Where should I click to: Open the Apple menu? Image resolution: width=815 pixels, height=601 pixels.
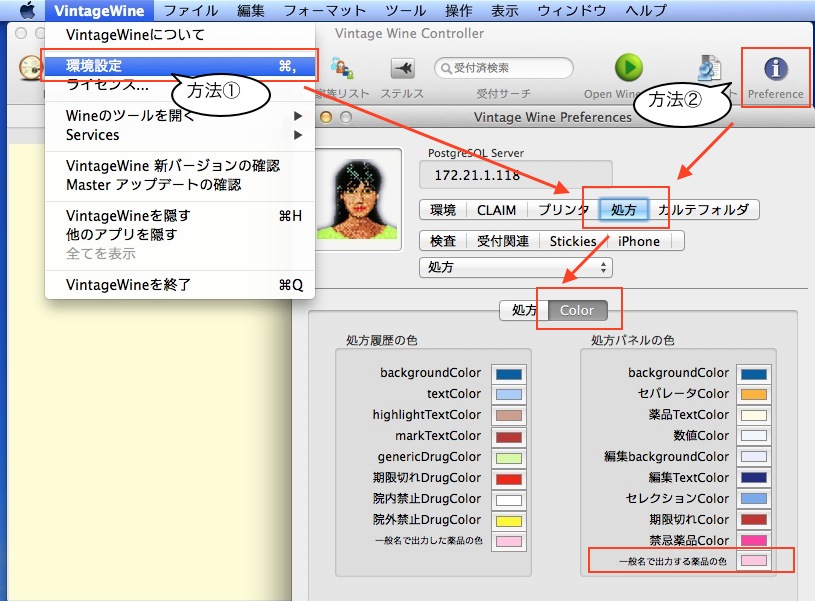tap(27, 11)
